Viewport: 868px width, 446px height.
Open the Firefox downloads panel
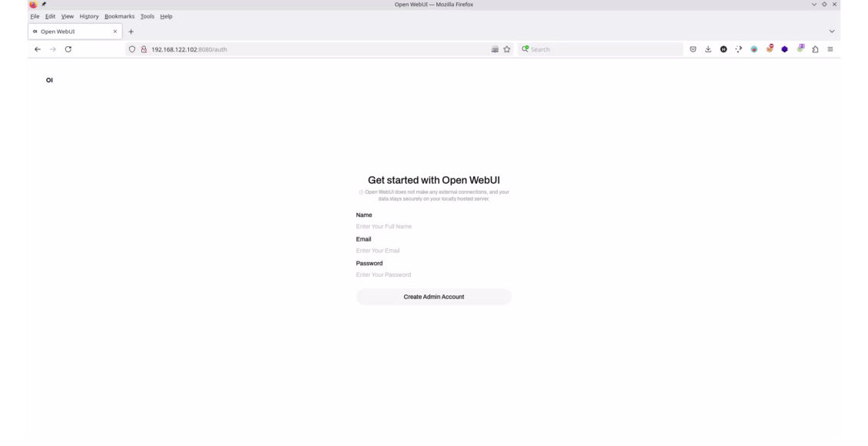tap(708, 49)
